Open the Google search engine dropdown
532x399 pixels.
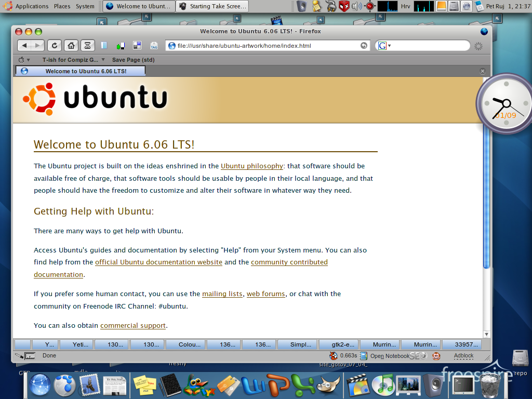coord(384,46)
